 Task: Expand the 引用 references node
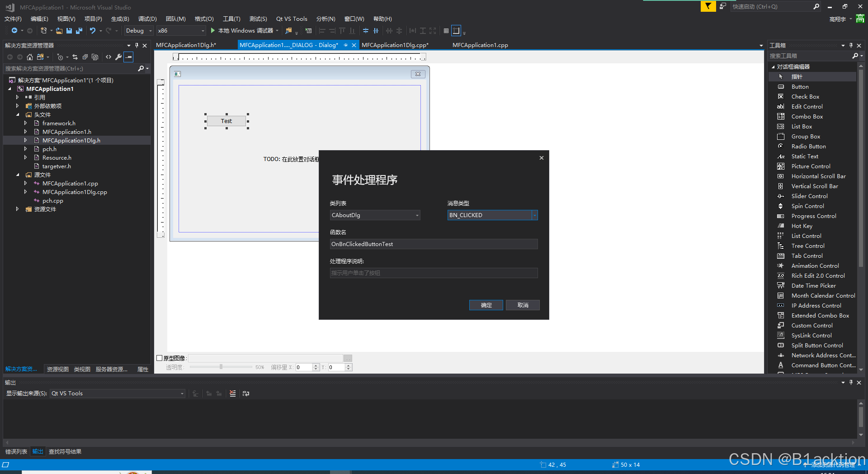click(x=18, y=98)
